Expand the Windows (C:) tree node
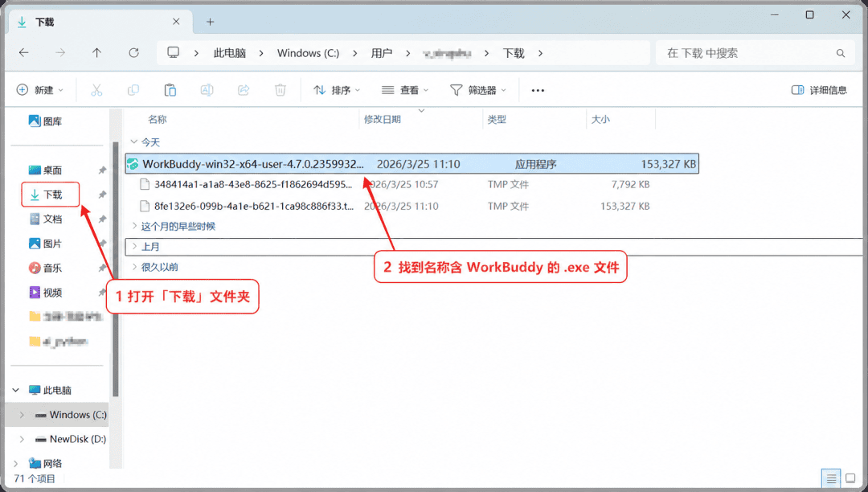This screenshot has height=492, width=868. pos(22,415)
